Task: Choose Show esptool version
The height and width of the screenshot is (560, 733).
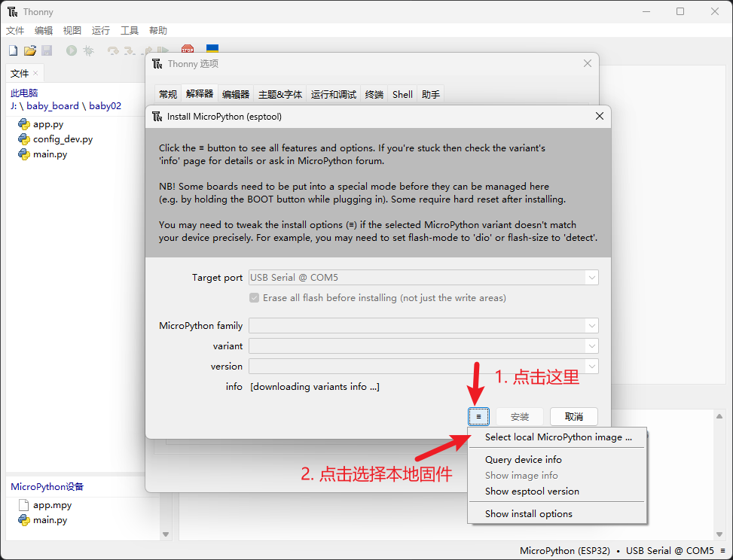Action: point(557,492)
